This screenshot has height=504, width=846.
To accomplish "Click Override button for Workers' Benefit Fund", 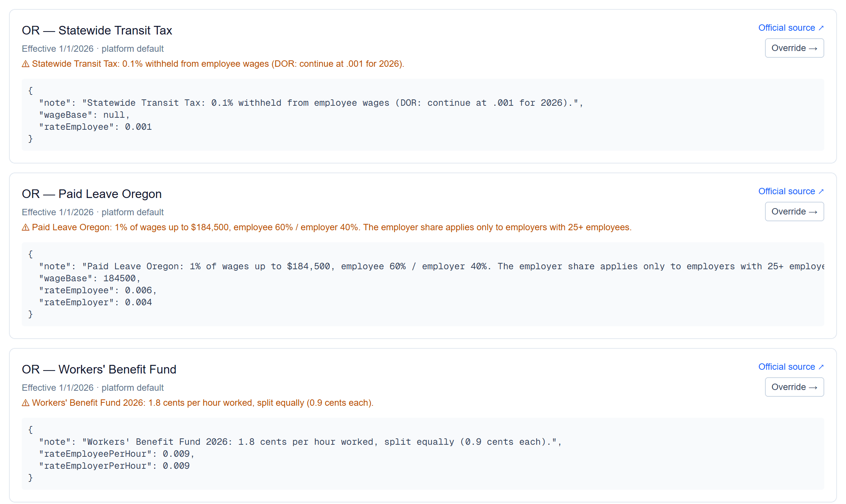I will [x=794, y=387].
